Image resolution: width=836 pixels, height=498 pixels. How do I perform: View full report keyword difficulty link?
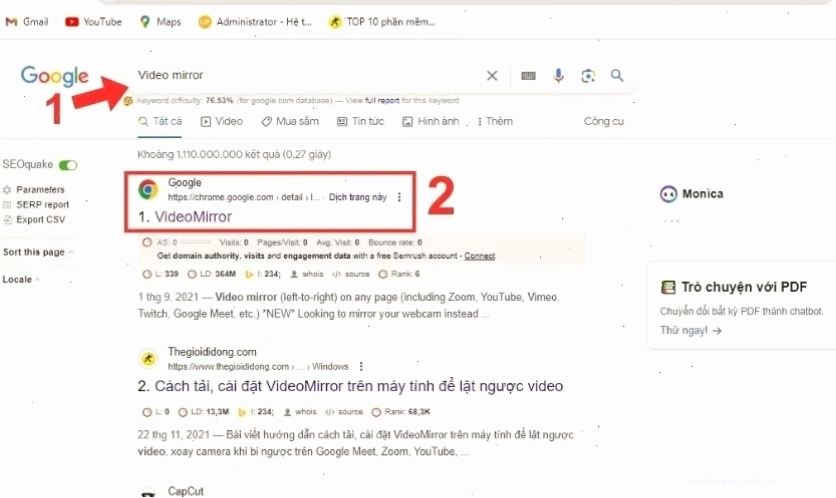tap(382, 100)
